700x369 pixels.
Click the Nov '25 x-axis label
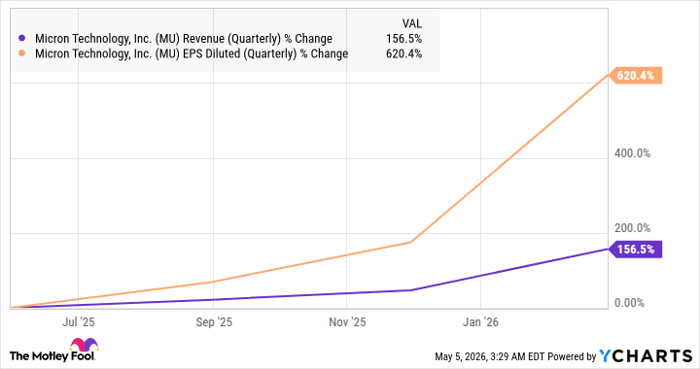[x=347, y=322]
